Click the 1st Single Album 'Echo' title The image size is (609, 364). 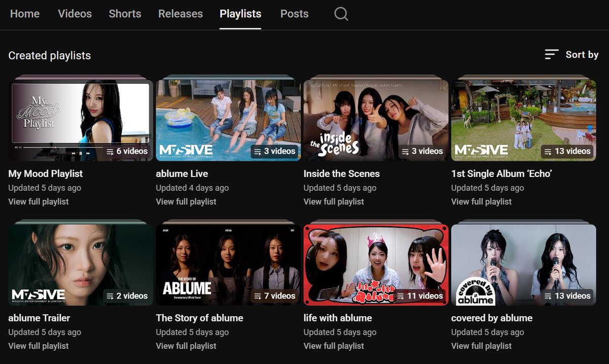[501, 174]
